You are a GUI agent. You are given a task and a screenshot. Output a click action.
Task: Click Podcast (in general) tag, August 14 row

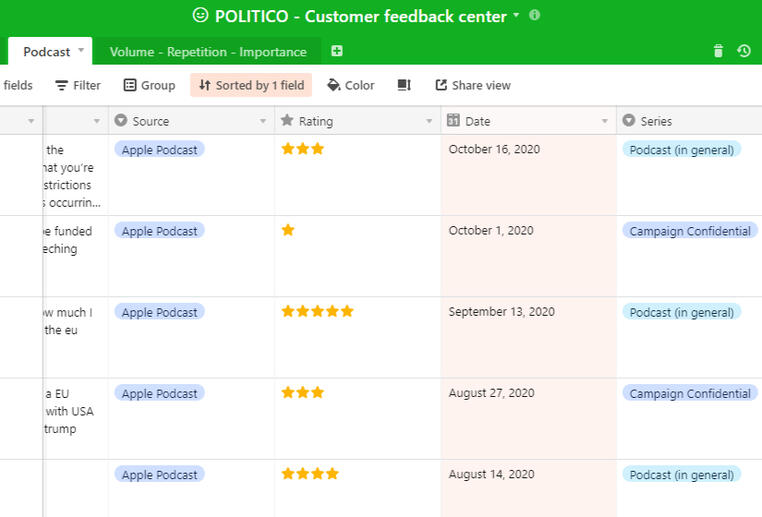pyautogui.click(x=681, y=474)
